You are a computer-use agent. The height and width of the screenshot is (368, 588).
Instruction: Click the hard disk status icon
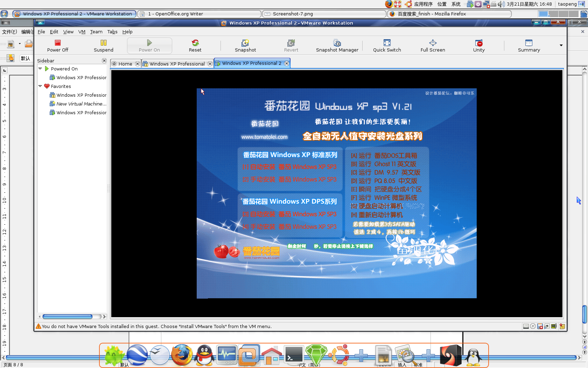tap(526, 326)
